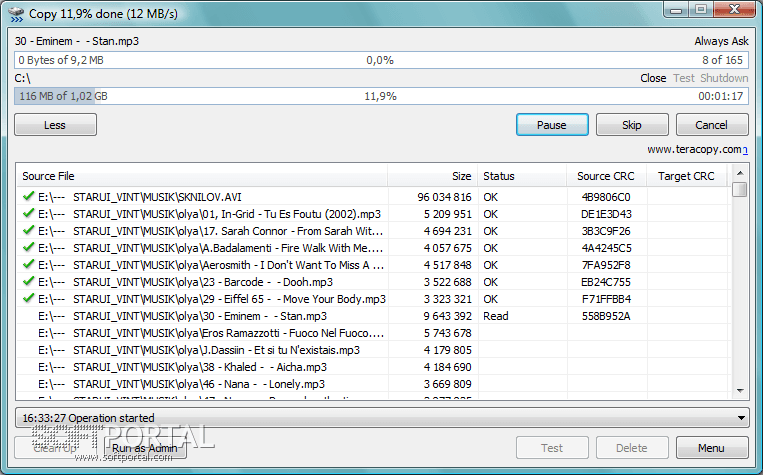Click the checkmark beside the In-Grid Tu Es Foutu row

coord(29,213)
